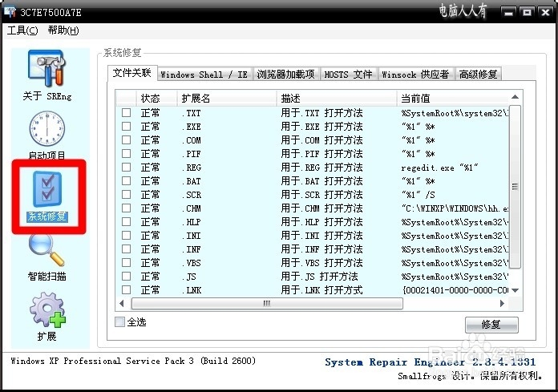The height and width of the screenshot is (392, 558).
Task: Select the .EXE extension cell
Action: (191, 127)
